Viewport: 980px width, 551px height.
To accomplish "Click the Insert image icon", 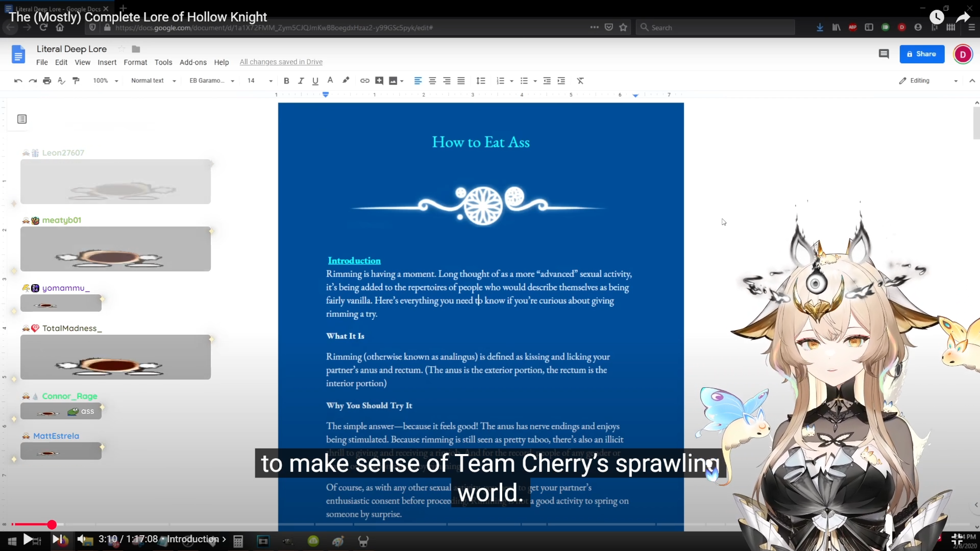I will (x=393, y=81).
